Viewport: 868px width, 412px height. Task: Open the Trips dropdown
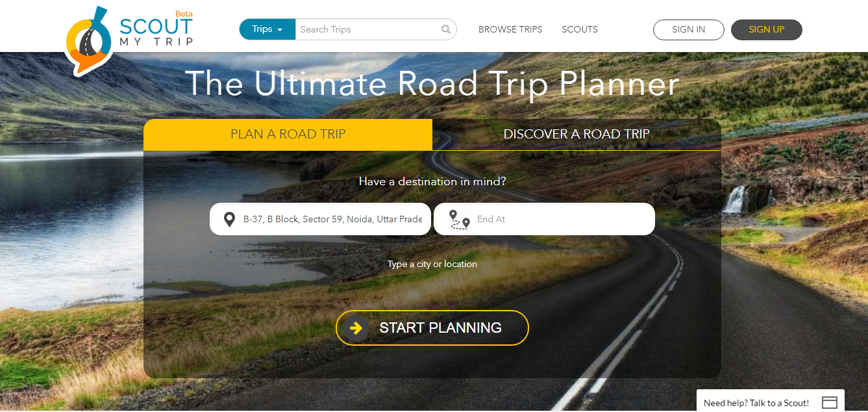(267, 29)
